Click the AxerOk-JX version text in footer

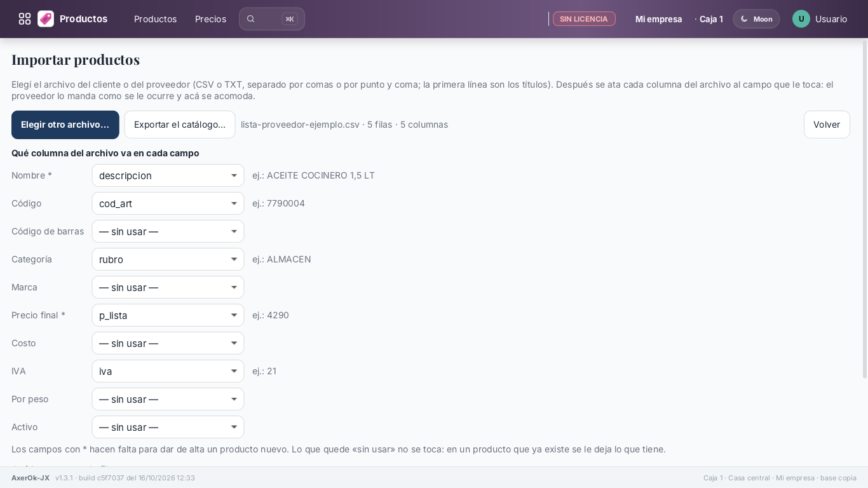click(31, 478)
